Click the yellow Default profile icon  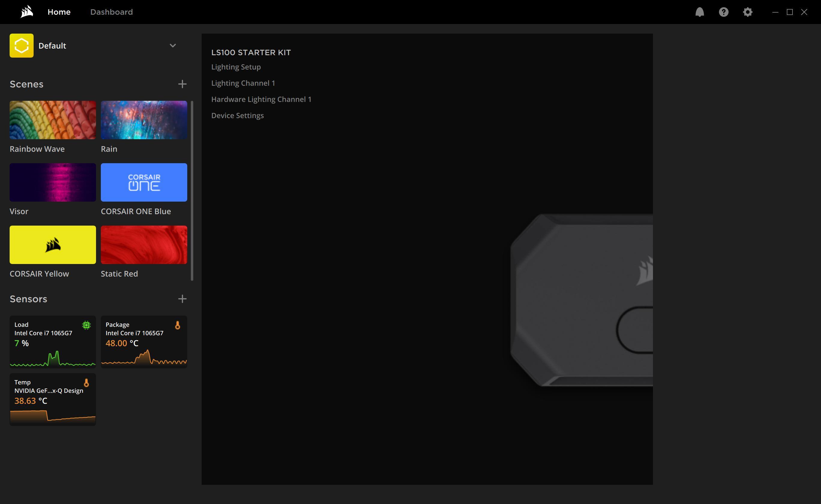[x=21, y=45]
